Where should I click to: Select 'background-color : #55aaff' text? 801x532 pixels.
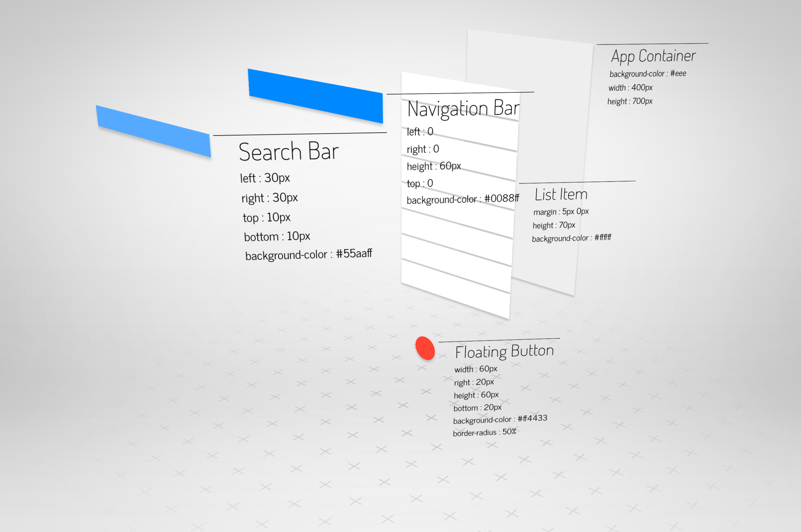coord(308,254)
